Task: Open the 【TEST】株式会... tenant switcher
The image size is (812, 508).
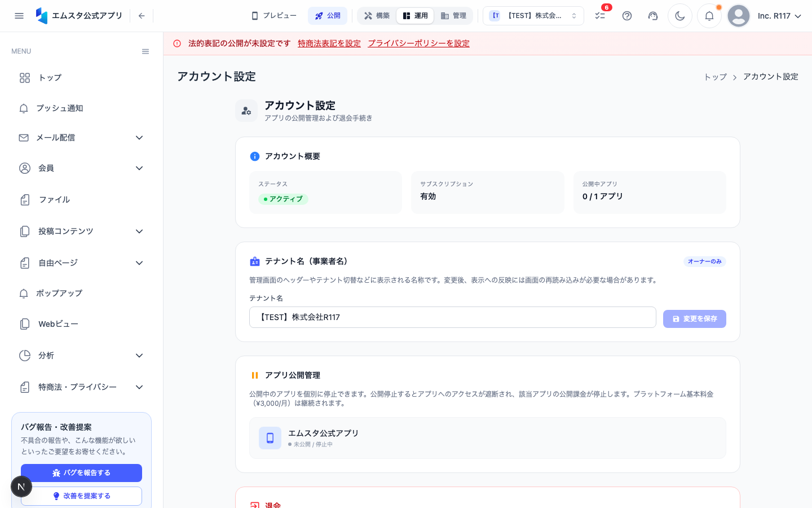Action: tap(533, 16)
